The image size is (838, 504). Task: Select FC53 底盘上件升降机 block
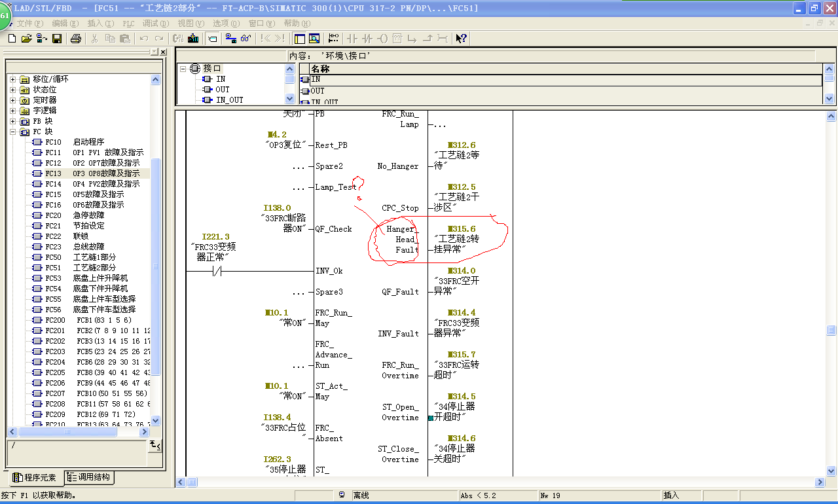point(80,278)
